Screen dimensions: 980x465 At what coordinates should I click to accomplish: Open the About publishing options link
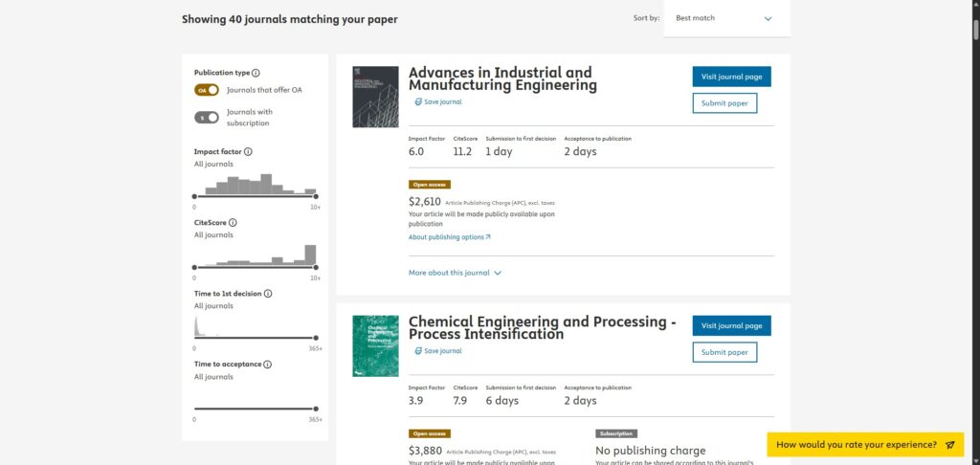coord(450,237)
